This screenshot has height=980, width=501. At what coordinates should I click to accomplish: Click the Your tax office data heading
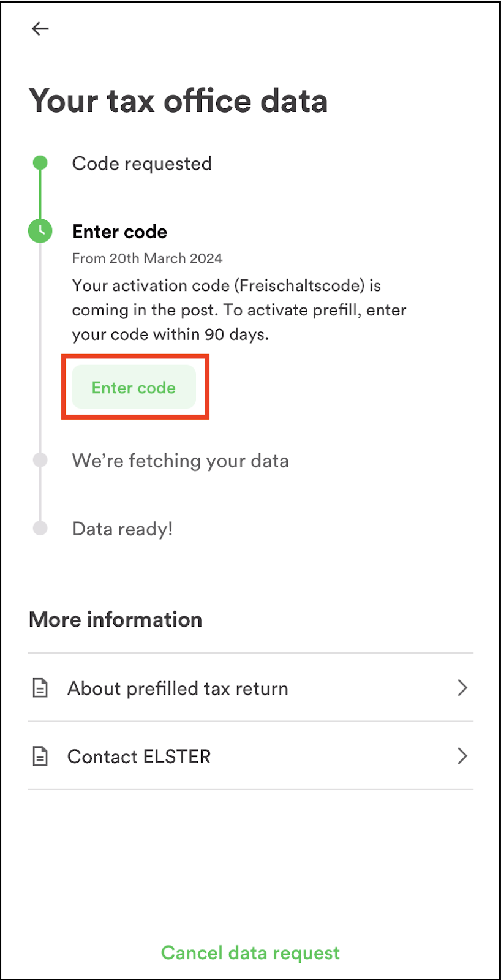[178, 101]
